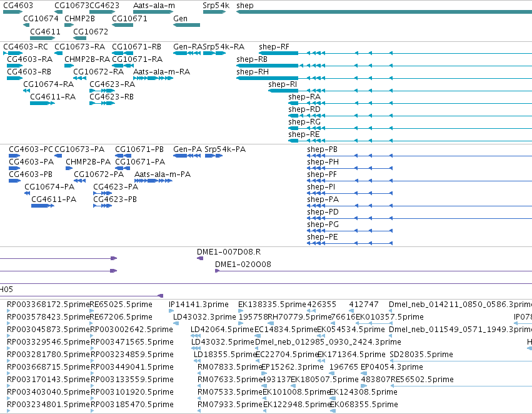Click transcript shep-RH
Viewport: 532px width, 414px height.
pyautogui.click(x=253, y=72)
